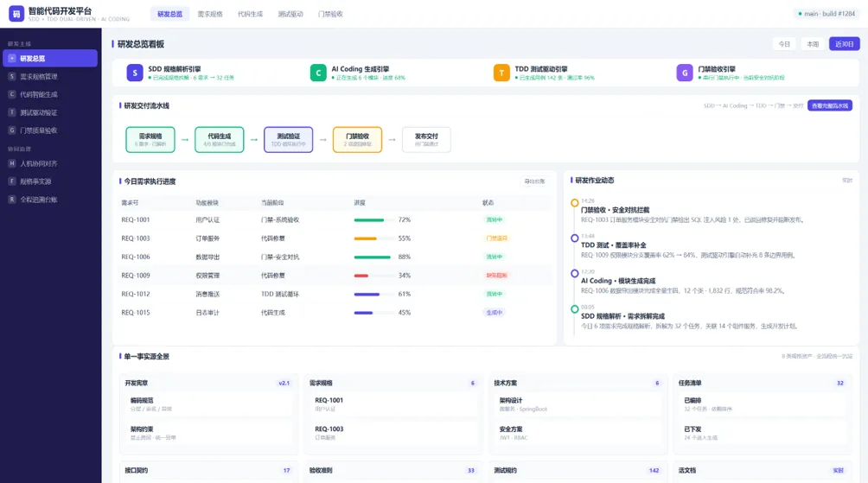The width and height of the screenshot is (868, 483).
Task: Click the orange timeline marker for 门禁验收 · 安全对抗拦截
Action: [575, 202]
